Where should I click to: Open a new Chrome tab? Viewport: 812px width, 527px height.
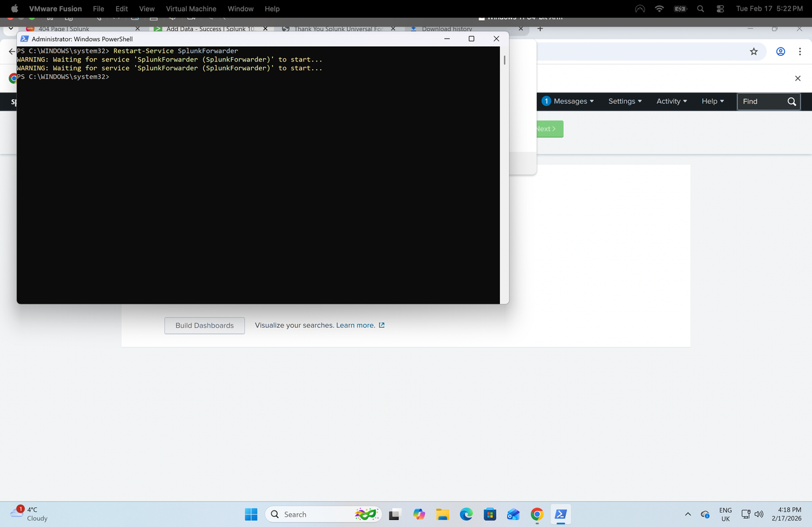pyautogui.click(x=540, y=29)
